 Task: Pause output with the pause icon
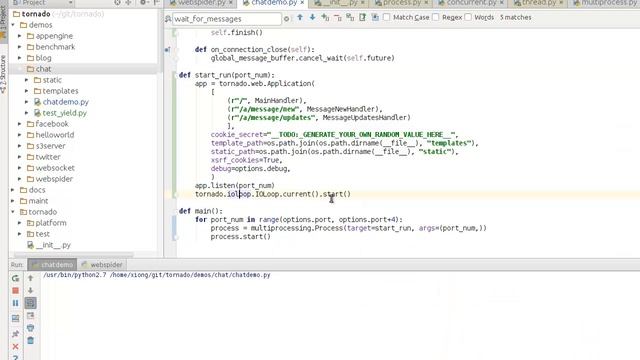pyautogui.click(x=16, y=303)
